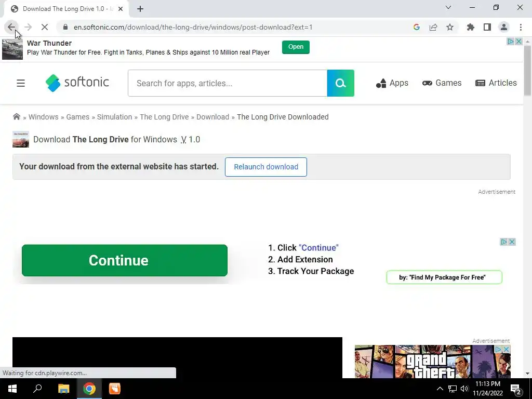
Task: Close the Download The Long Drive tab
Action: (121, 9)
